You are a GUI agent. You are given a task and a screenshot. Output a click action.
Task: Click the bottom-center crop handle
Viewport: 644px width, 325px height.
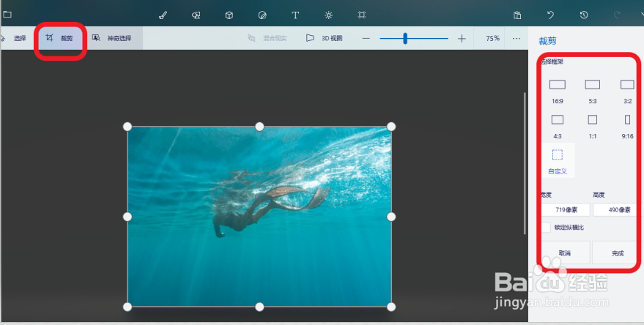pos(259,307)
